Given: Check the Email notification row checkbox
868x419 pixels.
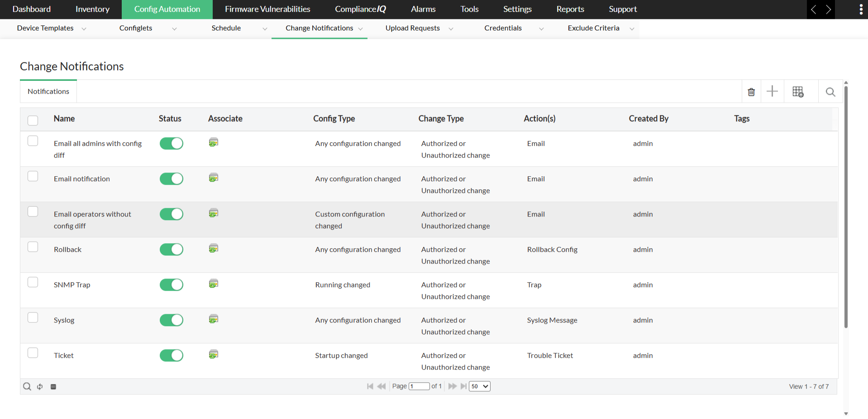Looking at the screenshot, I should pos(33,176).
